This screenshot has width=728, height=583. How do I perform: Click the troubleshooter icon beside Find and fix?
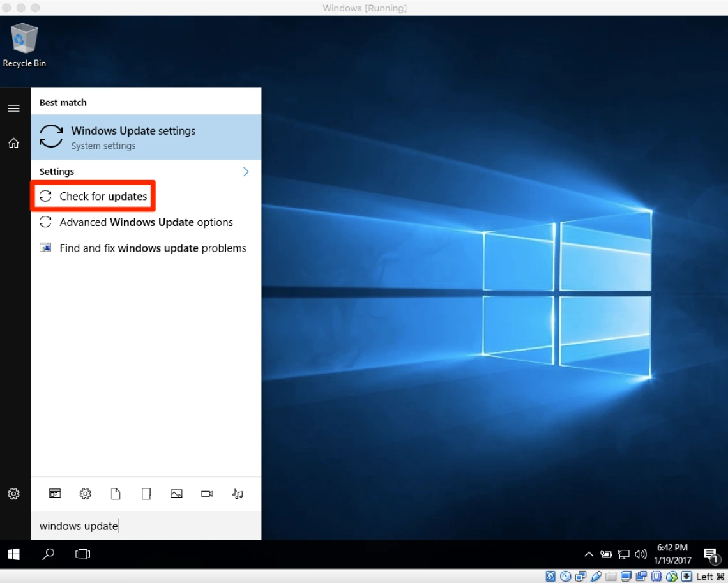[x=45, y=248]
